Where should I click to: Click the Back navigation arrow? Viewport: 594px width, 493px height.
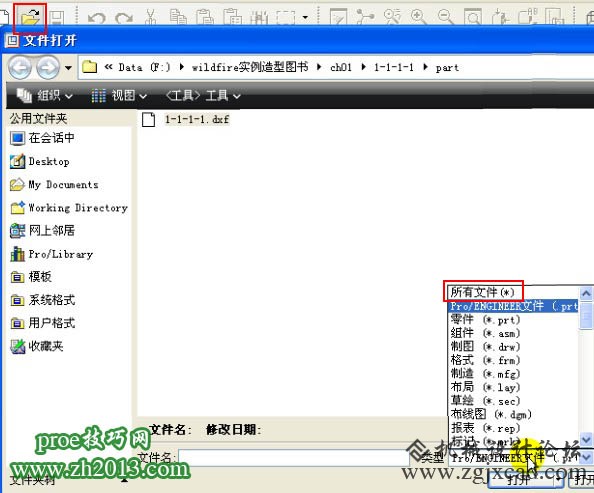[x=20, y=68]
